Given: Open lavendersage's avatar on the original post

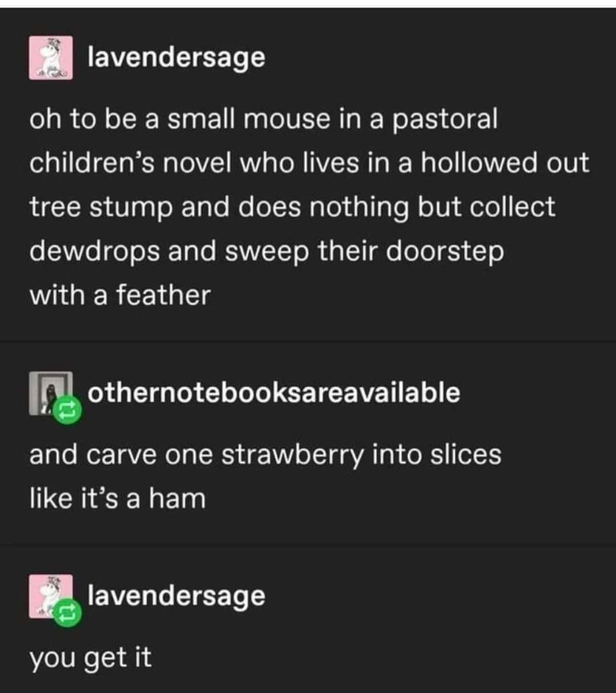Looking at the screenshot, I should 51,57.
